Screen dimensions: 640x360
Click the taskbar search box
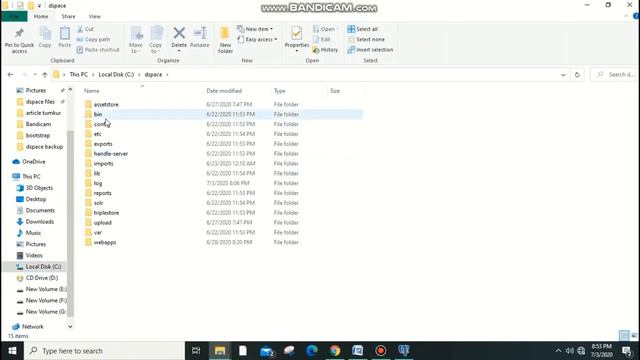[104, 351]
